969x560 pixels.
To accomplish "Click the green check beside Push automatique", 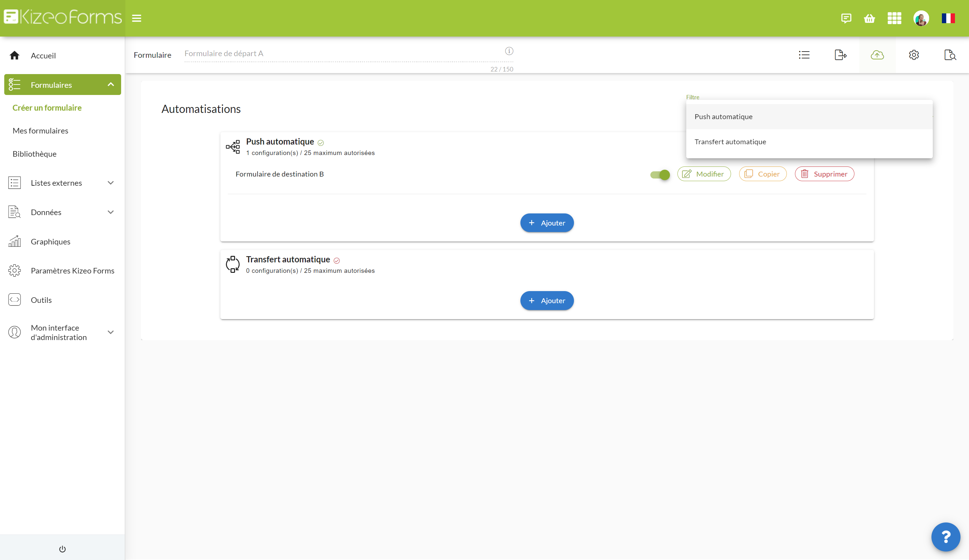I will click(x=321, y=143).
